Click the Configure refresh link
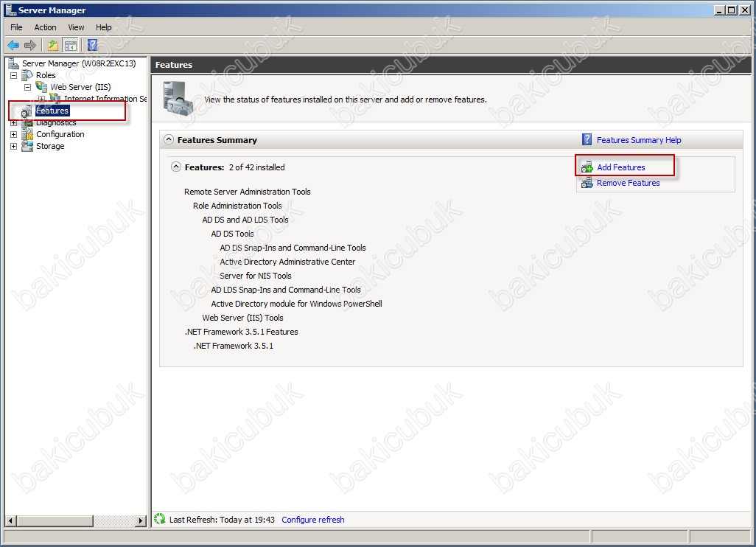 (x=313, y=520)
